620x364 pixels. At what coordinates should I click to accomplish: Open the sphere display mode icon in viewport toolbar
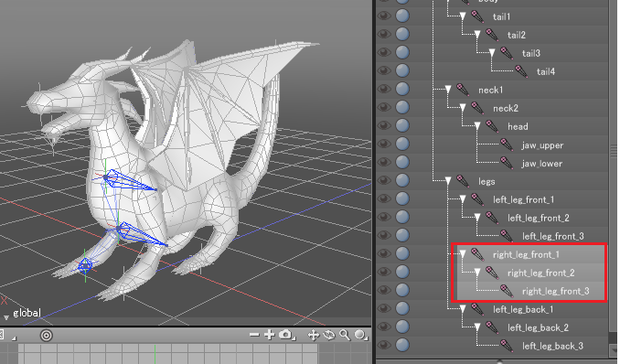(x=360, y=336)
